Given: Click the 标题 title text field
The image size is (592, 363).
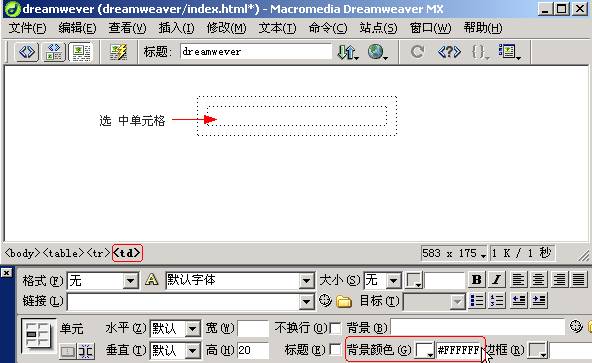Looking at the screenshot, I should tap(256, 51).
